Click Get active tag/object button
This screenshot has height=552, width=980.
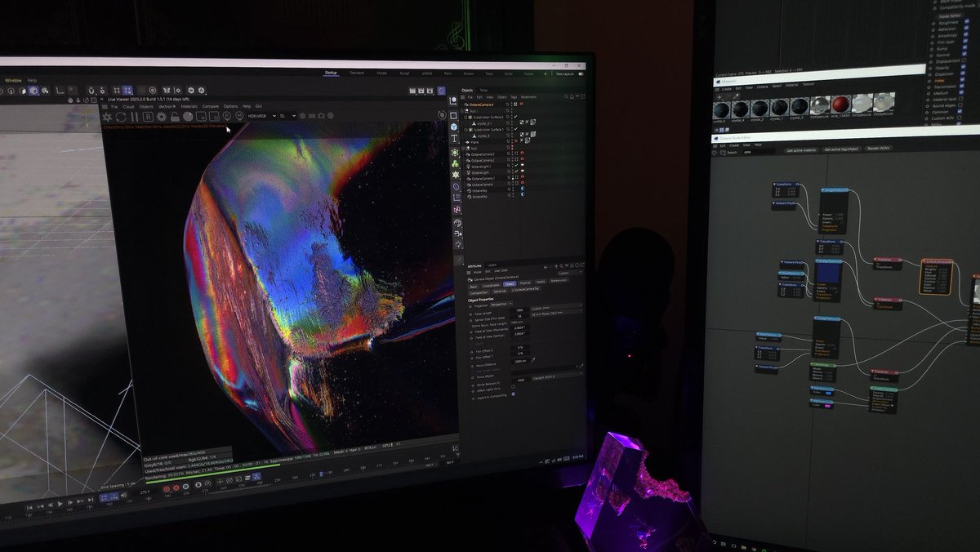841,149
